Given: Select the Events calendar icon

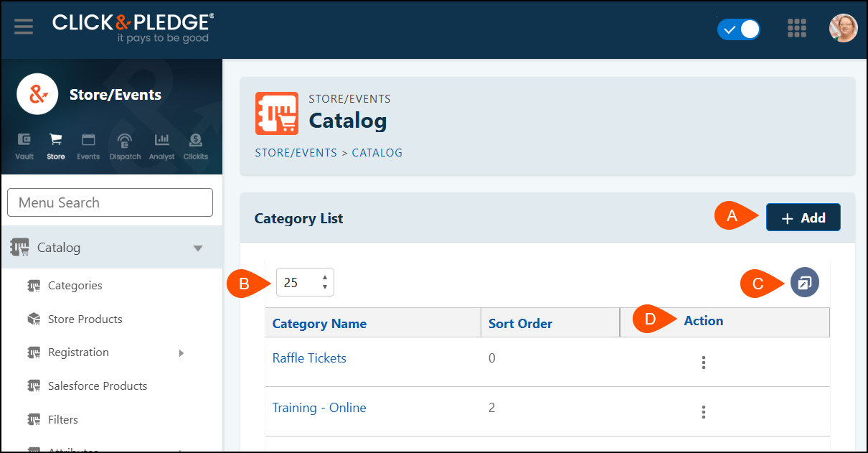Looking at the screenshot, I should [88, 146].
